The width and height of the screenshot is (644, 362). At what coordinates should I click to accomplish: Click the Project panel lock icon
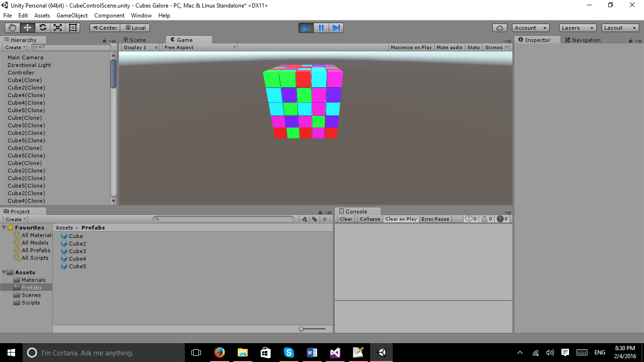pyautogui.click(x=321, y=212)
